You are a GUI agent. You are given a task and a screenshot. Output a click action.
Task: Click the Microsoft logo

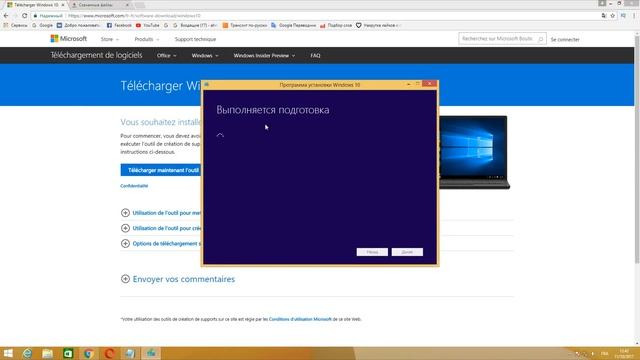[x=69, y=39]
